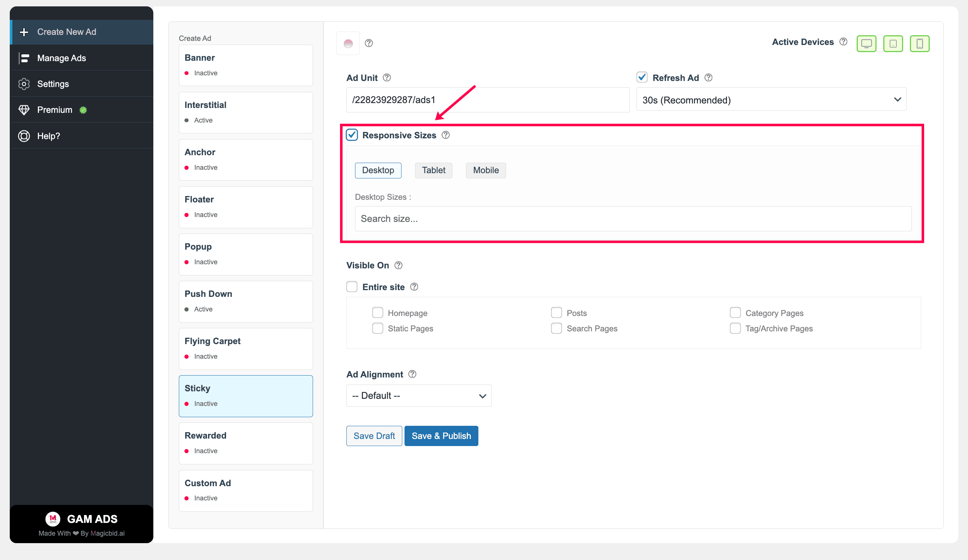The width and height of the screenshot is (968, 560).
Task: Check the Static Pages checkbox
Action: pyautogui.click(x=378, y=328)
